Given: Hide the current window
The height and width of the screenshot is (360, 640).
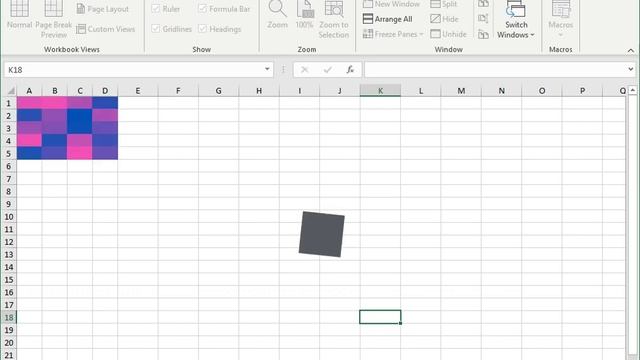Looking at the screenshot, I should coord(444,19).
